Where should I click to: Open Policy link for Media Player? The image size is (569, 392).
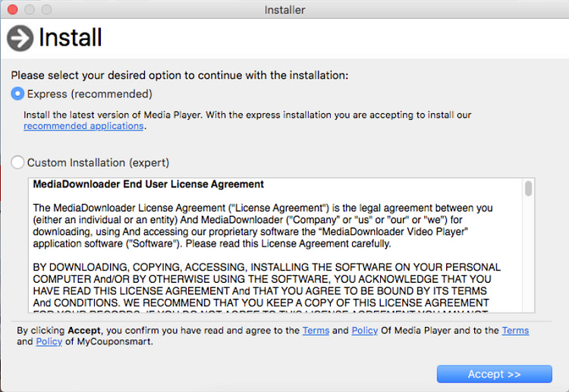point(365,331)
